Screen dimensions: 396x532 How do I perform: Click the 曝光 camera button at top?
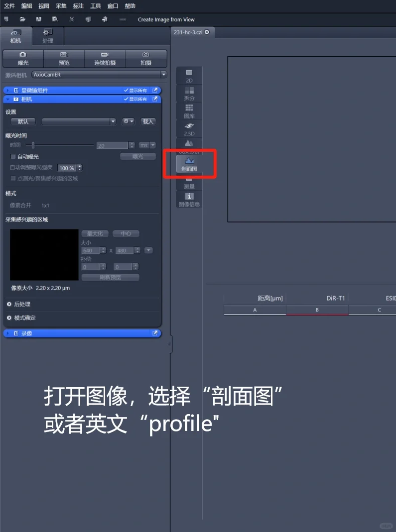[x=23, y=58]
